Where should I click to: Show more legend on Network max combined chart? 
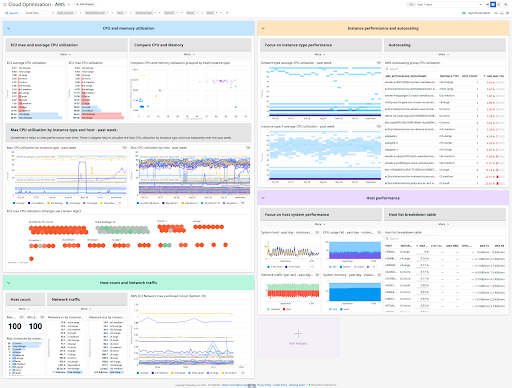tap(242, 373)
